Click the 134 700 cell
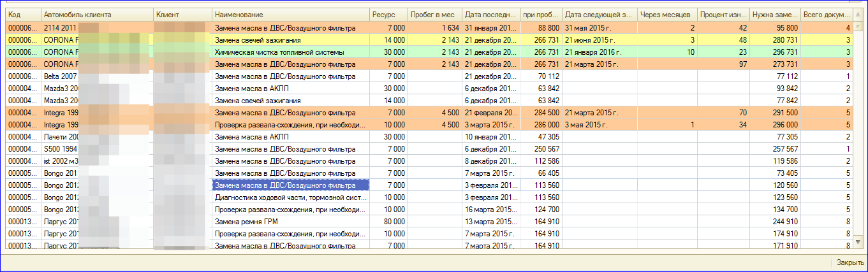Viewport: 868px width, 272px height. (775, 210)
